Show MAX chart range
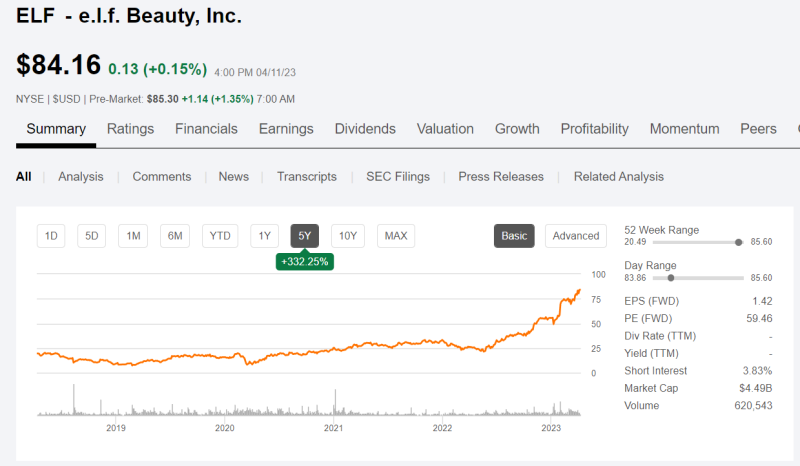This screenshot has height=466, width=800. pos(396,236)
